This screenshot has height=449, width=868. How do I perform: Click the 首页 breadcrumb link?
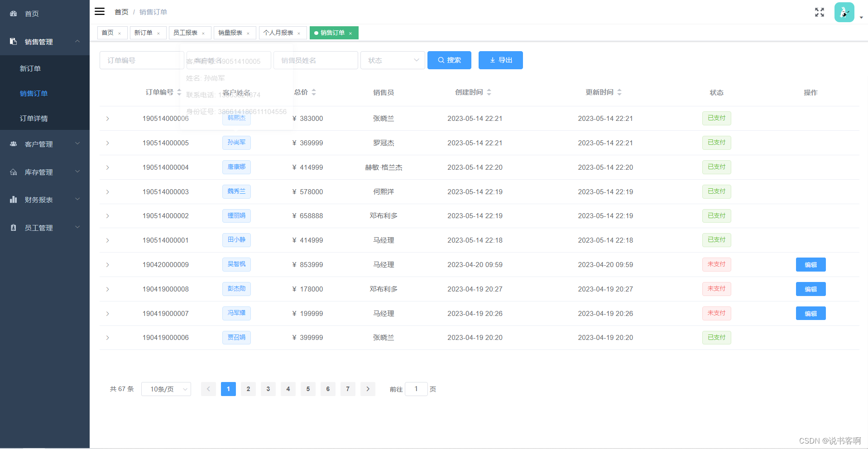tap(121, 12)
